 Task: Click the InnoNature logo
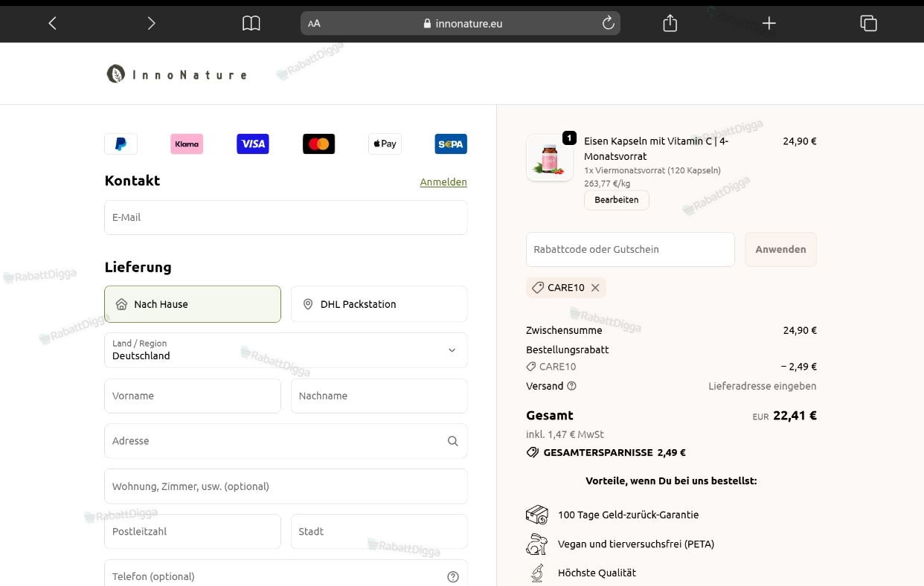tap(177, 74)
